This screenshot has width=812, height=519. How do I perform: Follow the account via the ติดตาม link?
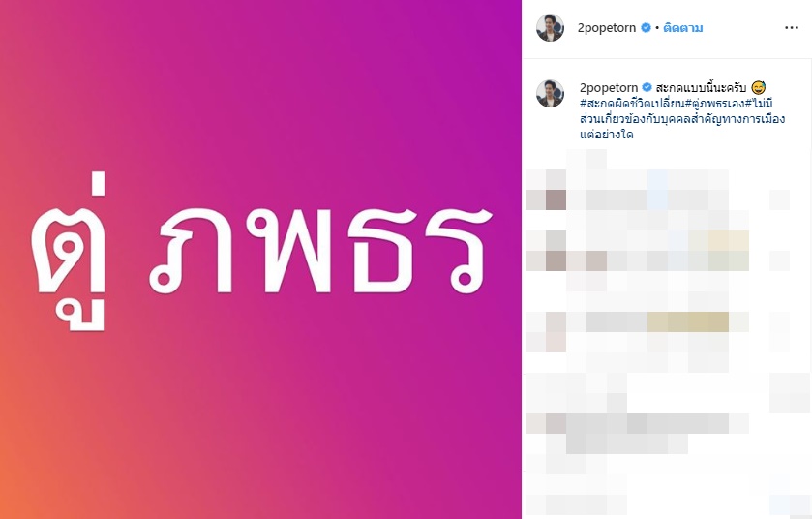tap(683, 27)
